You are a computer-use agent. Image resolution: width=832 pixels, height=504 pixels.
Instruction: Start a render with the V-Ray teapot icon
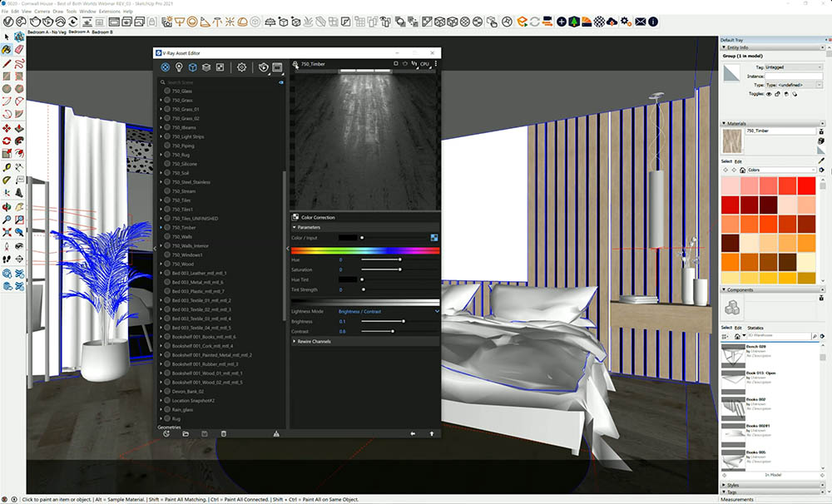point(264,67)
